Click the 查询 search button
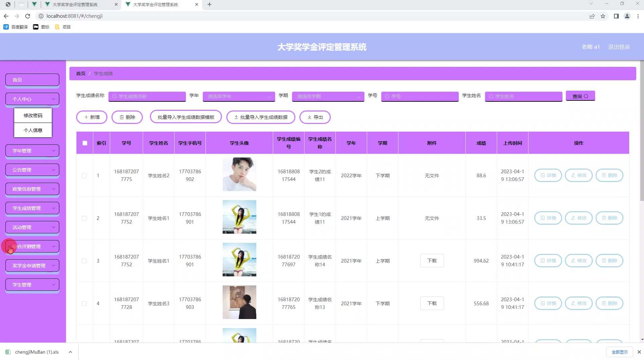Image resolution: width=644 pixels, height=360 pixels. click(x=580, y=96)
